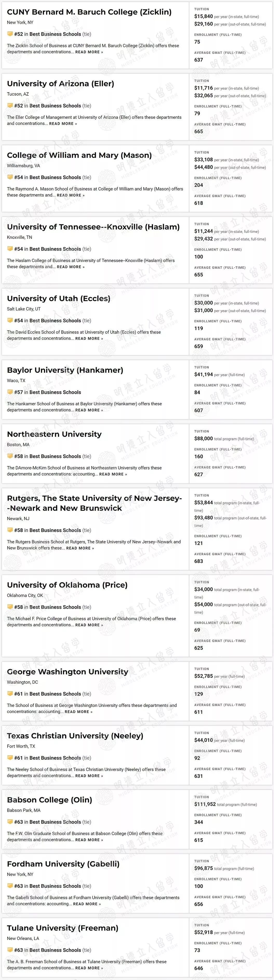Click the ranking badge for Baylor University #57
274x980 pixels.
coord(10,392)
